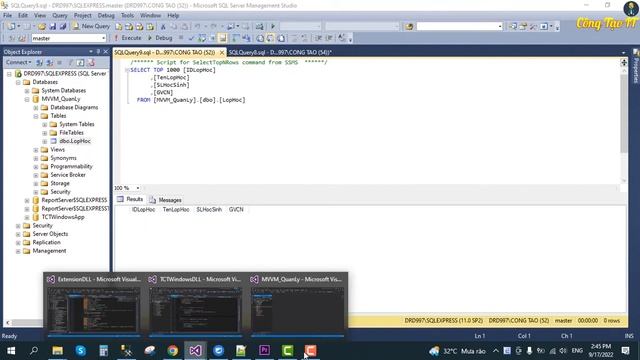Select the Results tab
The image size is (640, 360).
coord(130,199)
